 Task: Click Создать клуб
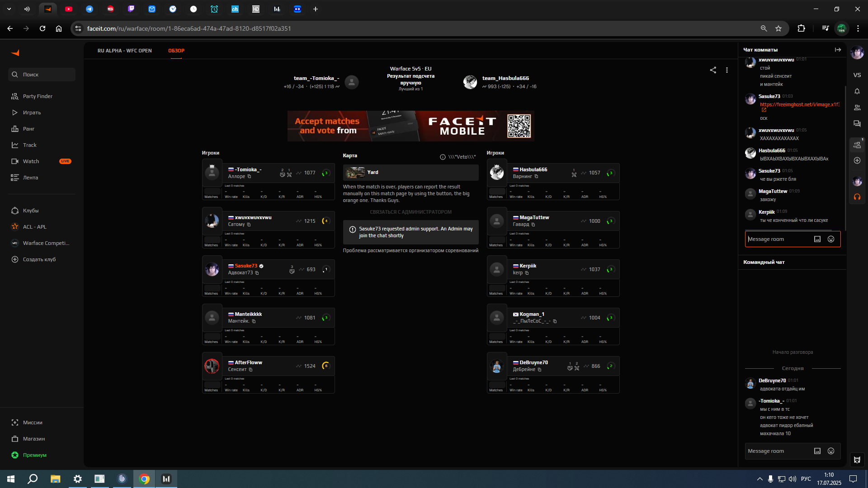[42, 259]
